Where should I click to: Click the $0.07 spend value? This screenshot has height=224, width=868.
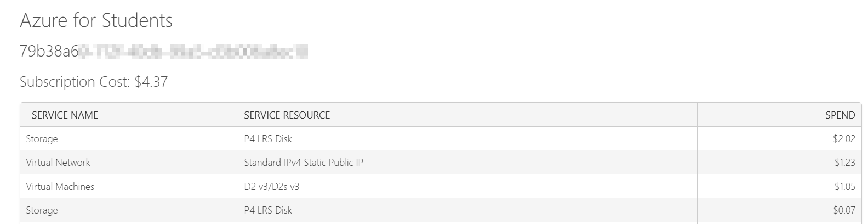[843, 210]
